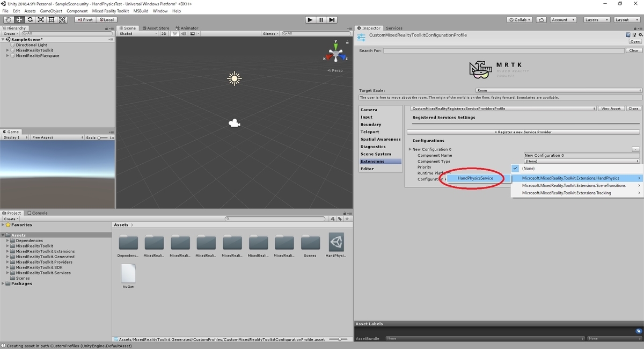Select Extensions.Tracking menu entry
The width and height of the screenshot is (644, 349).
click(577, 193)
